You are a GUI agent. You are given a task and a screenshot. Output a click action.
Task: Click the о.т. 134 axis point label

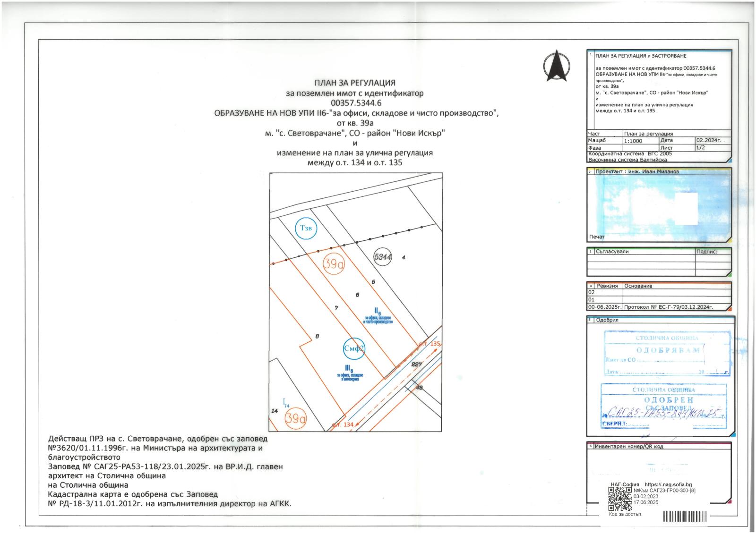tap(343, 425)
